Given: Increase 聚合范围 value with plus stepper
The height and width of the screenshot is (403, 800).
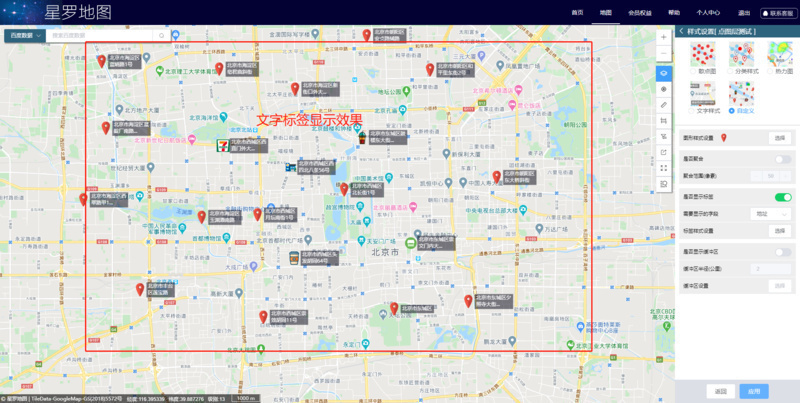Looking at the screenshot, I should pos(786,176).
